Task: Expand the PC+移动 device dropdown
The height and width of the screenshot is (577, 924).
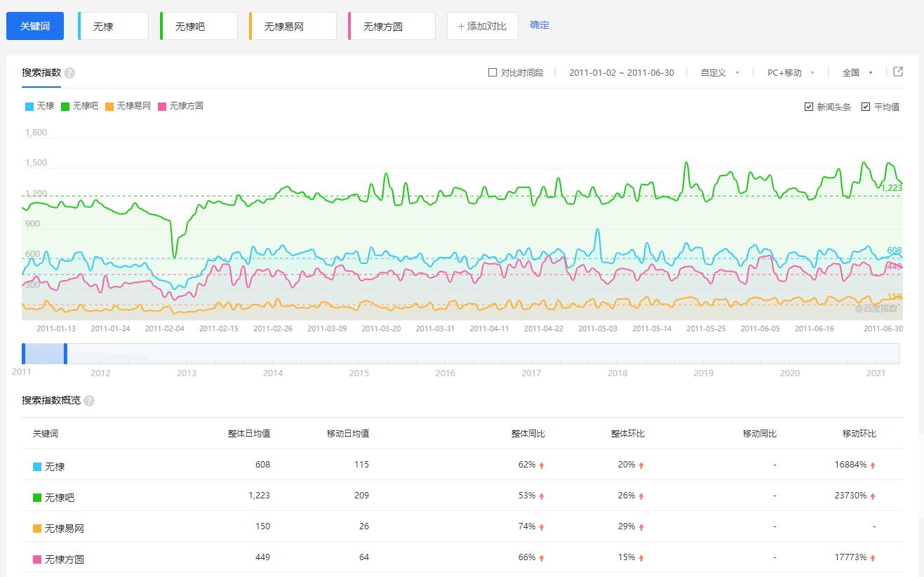Action: pyautogui.click(x=791, y=73)
